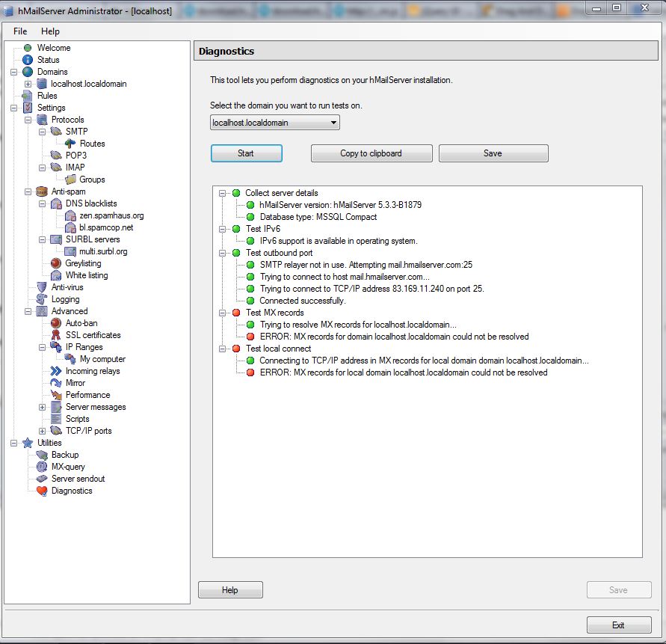Expand the Server messages node
This screenshot has height=644, width=666.
click(43, 407)
